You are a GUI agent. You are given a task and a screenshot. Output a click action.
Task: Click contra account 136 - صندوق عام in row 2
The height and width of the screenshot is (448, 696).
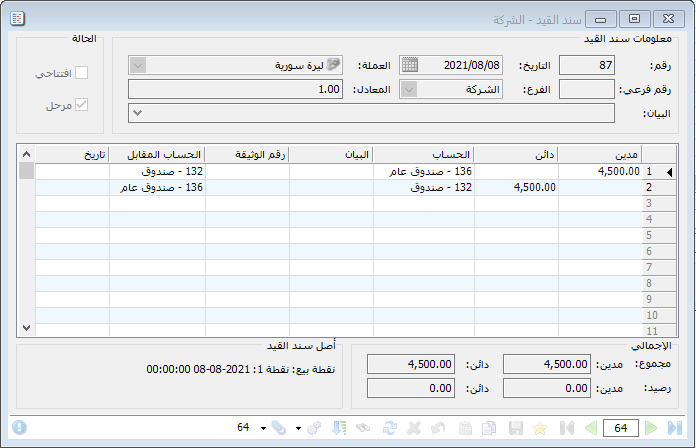[157, 187]
